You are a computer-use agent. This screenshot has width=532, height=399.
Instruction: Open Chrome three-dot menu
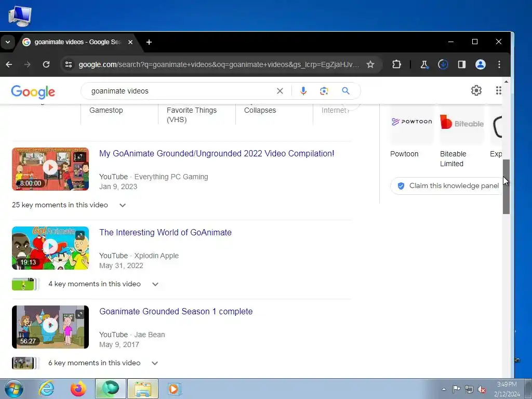(499, 64)
